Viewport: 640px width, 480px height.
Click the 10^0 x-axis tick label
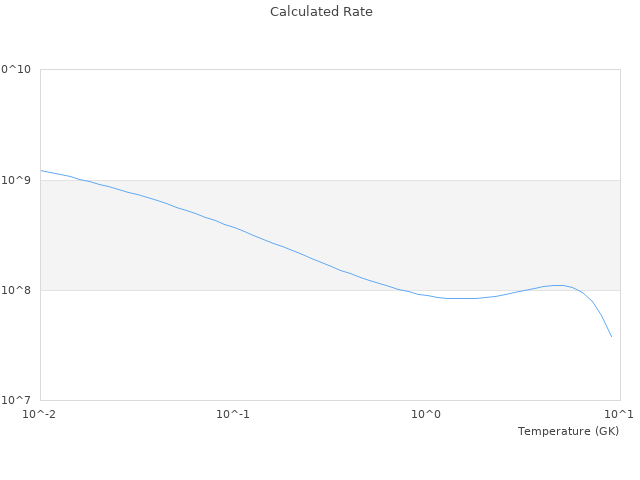point(426,414)
